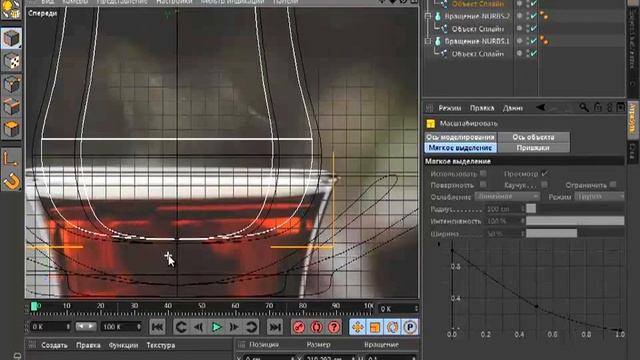Collapse the Вращение NURBS.1 tree node

coord(428,41)
